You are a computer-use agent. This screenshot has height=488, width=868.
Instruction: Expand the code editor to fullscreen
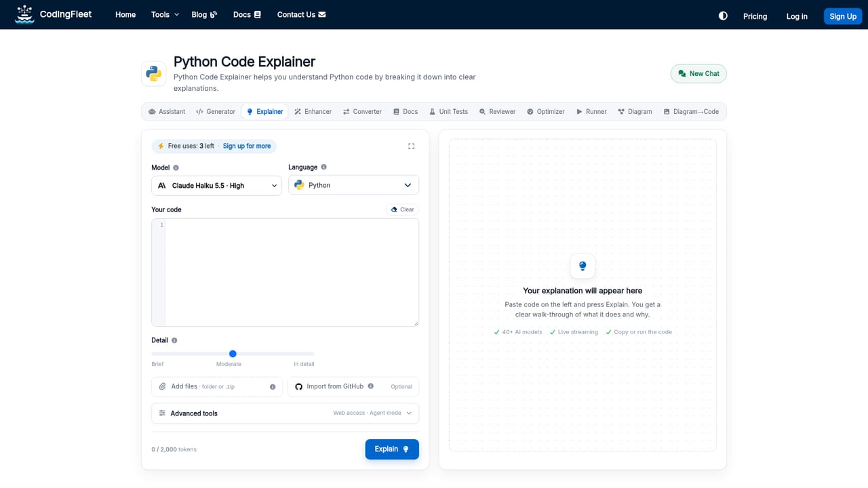tap(412, 146)
